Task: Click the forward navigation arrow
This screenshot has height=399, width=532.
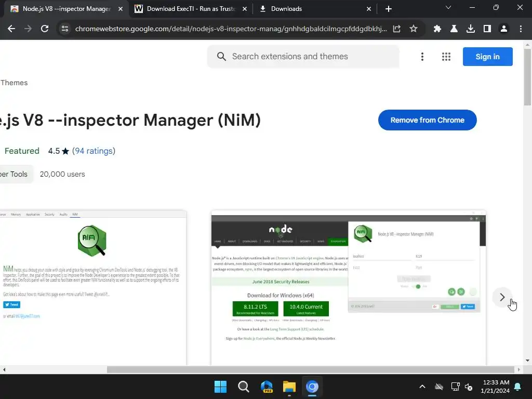Action: pos(28,29)
